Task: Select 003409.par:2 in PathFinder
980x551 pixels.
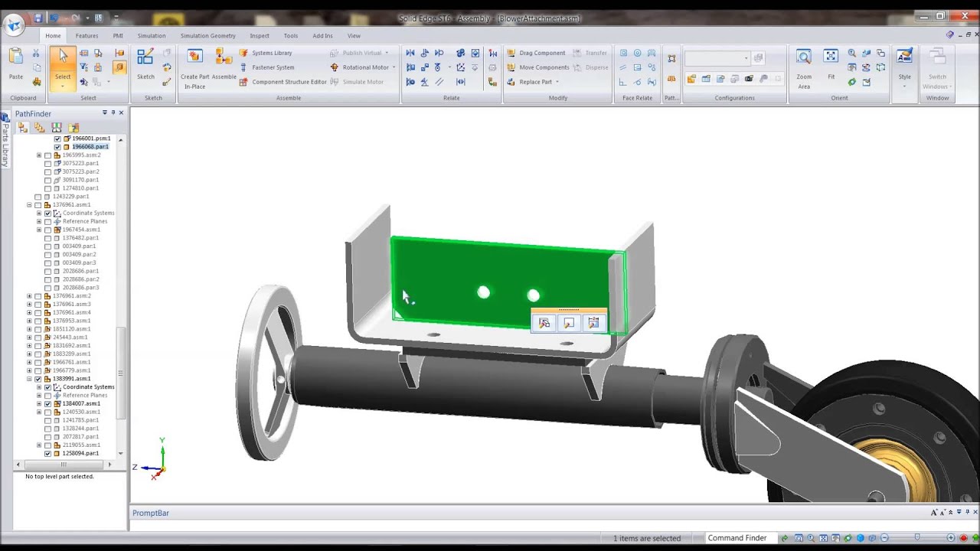Action: 79,255
